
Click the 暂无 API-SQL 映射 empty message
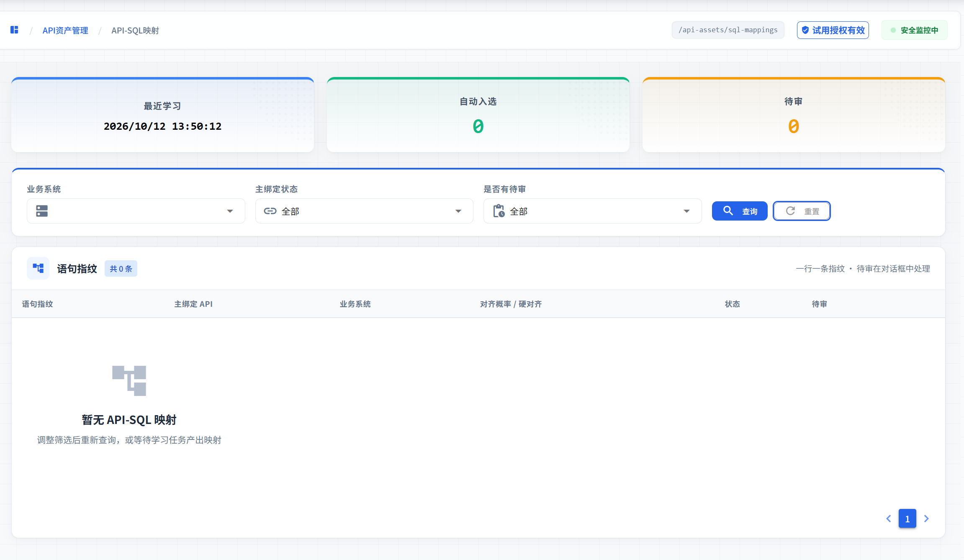pos(129,420)
